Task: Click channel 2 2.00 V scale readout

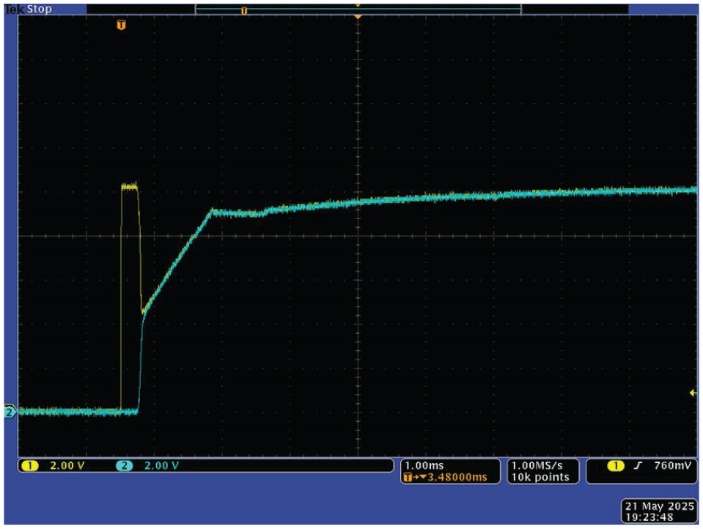Action: coord(162,466)
